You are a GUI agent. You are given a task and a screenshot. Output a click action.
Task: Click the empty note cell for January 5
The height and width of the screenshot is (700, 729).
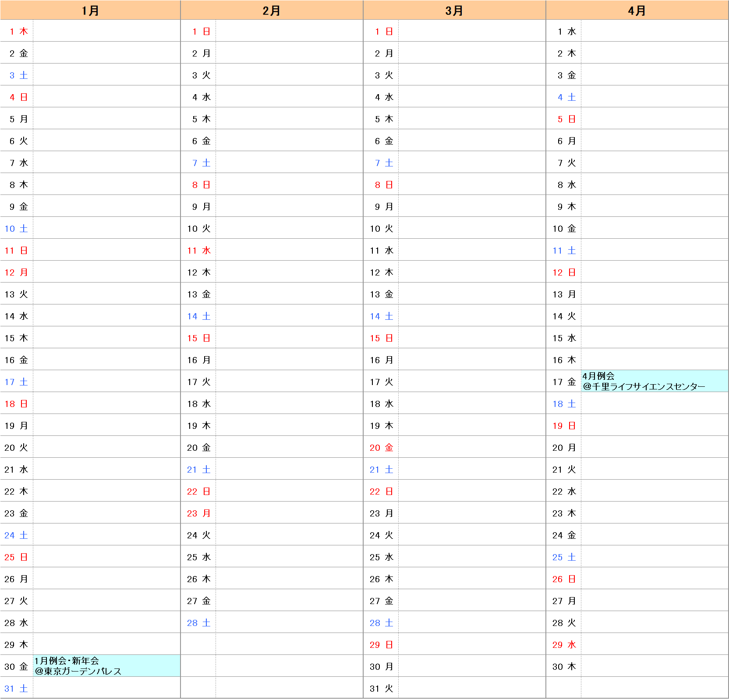tap(106, 118)
